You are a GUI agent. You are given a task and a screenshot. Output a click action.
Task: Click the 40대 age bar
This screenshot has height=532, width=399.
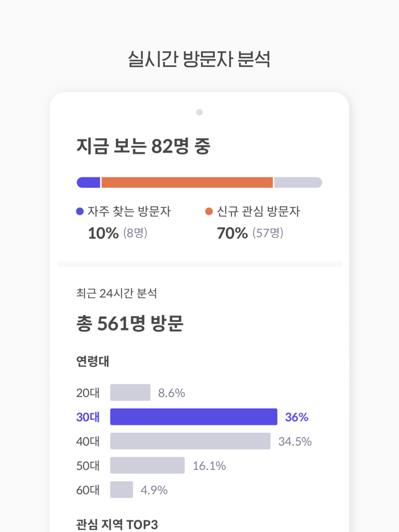pyautogui.click(x=190, y=441)
